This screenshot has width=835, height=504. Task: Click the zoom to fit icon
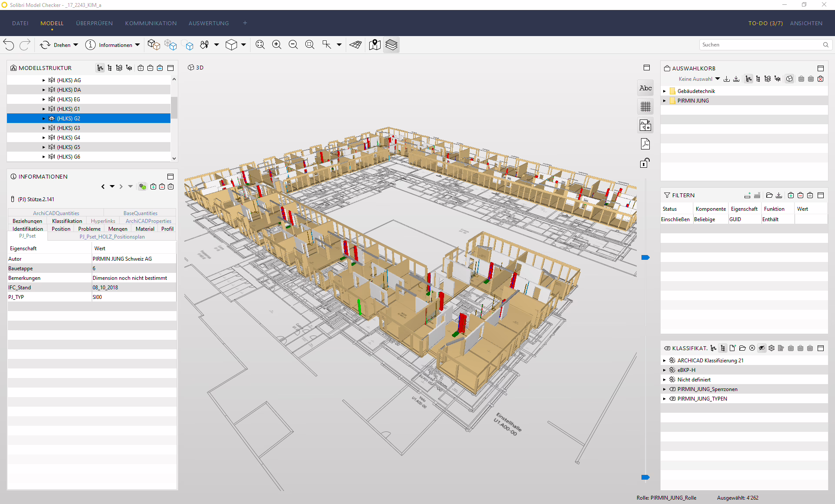260,45
